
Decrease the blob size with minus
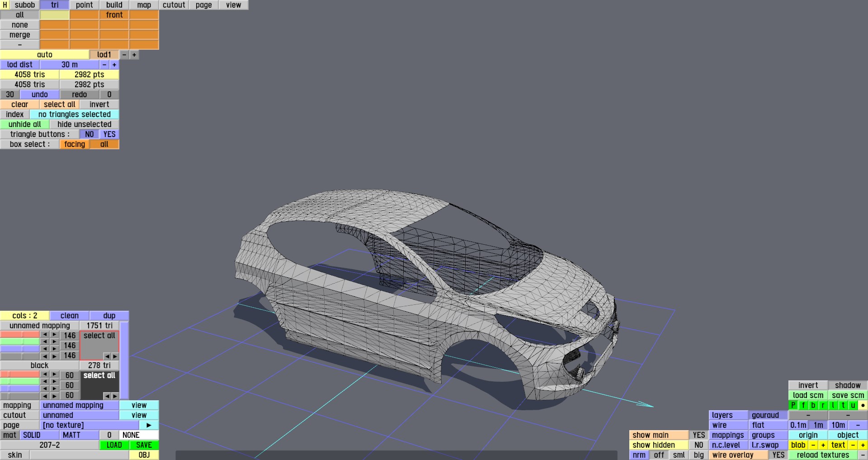(x=813, y=445)
